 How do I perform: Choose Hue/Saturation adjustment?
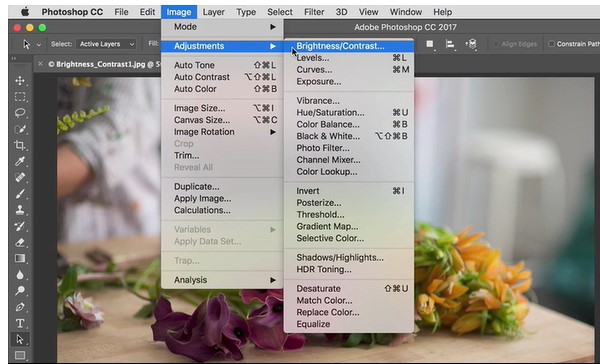pyautogui.click(x=349, y=113)
